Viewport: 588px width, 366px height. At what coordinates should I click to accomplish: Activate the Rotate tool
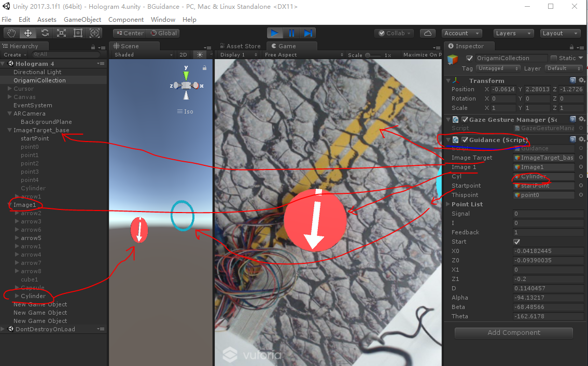coord(45,33)
